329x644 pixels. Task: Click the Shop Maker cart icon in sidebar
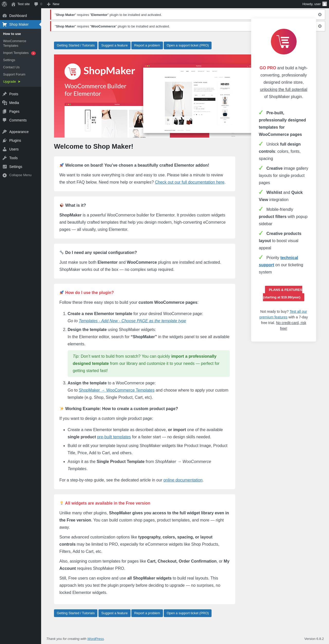point(5,24)
